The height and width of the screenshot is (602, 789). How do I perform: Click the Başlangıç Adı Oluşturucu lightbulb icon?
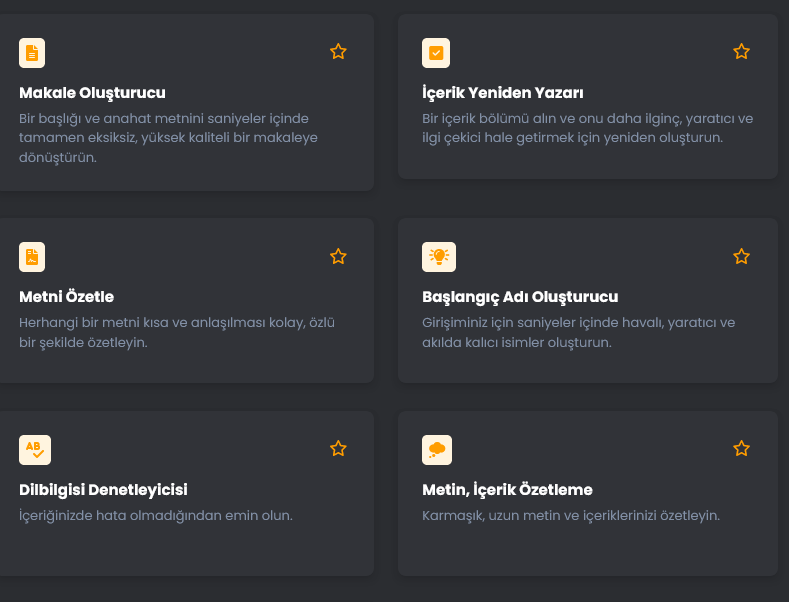(439, 257)
